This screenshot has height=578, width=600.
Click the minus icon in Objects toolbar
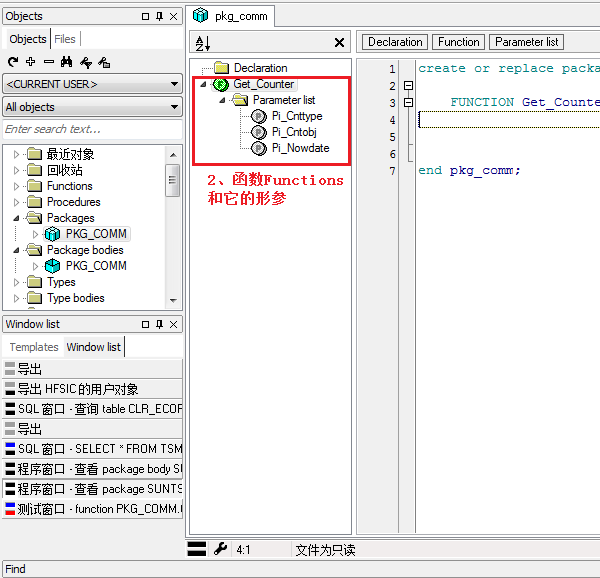coord(48,62)
